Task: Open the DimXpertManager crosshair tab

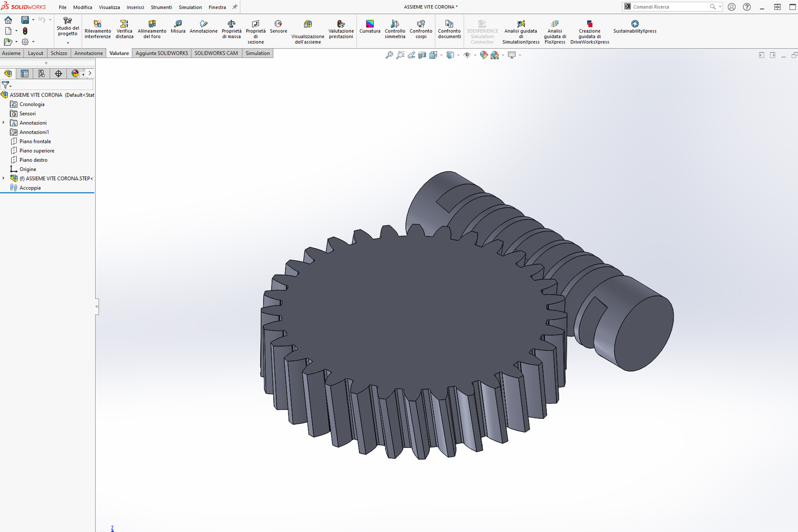Action: [58, 74]
